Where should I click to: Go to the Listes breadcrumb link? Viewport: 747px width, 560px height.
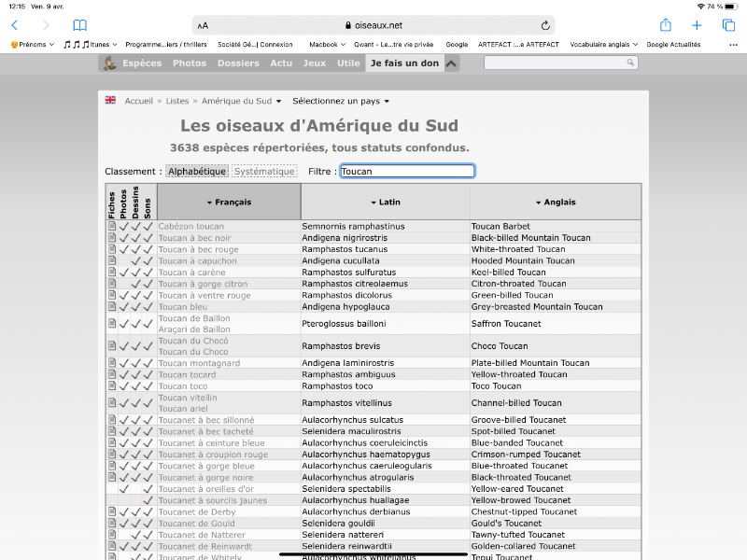tap(177, 101)
